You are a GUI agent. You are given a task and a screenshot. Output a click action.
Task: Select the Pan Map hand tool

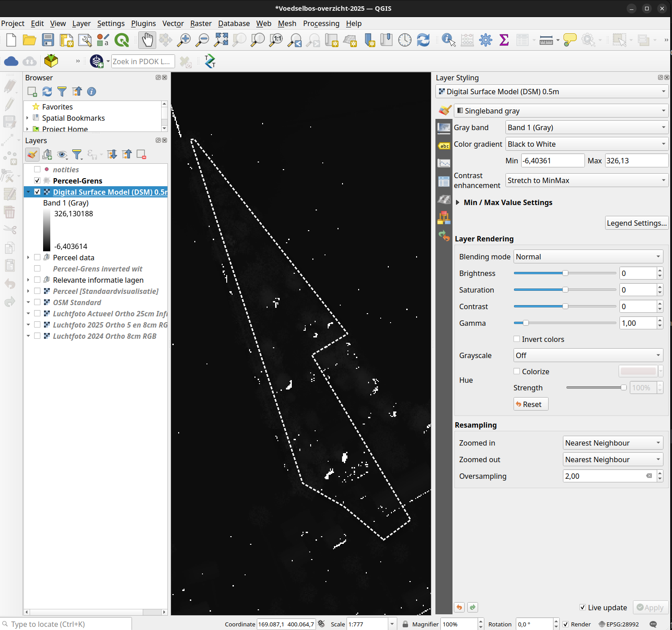[x=147, y=40]
